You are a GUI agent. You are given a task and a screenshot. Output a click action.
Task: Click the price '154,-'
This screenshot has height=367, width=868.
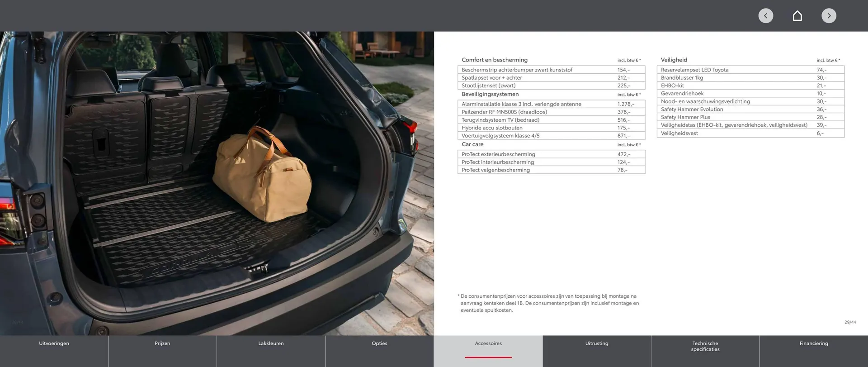[x=623, y=70]
